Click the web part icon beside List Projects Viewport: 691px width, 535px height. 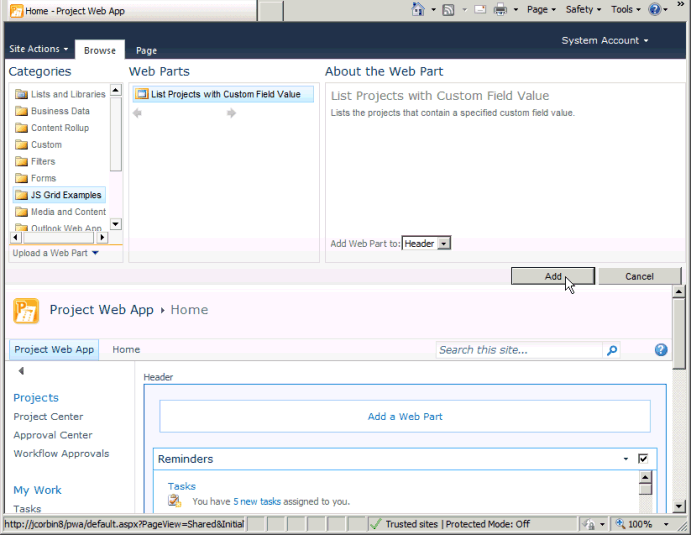pyautogui.click(x=141, y=94)
